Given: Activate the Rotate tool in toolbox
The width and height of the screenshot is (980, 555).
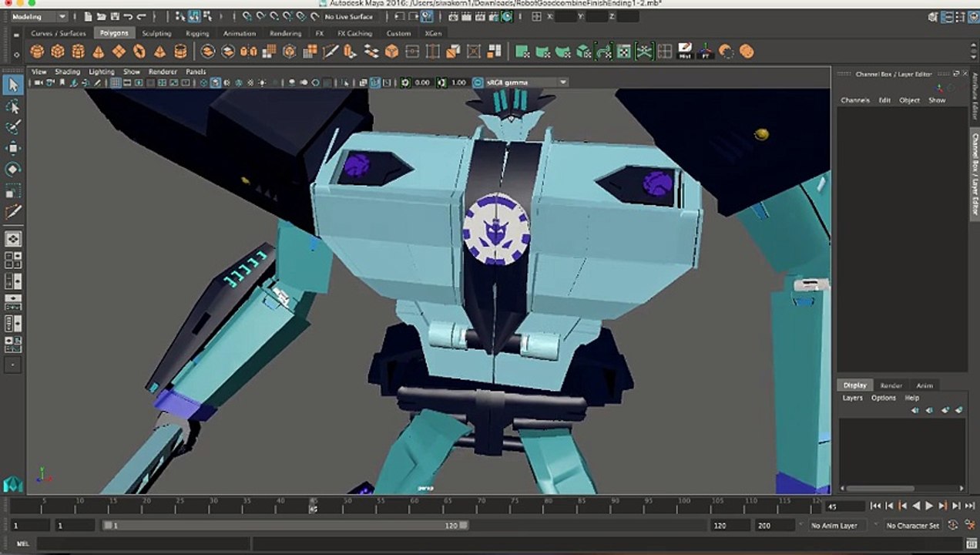Looking at the screenshot, I should 13,169.
